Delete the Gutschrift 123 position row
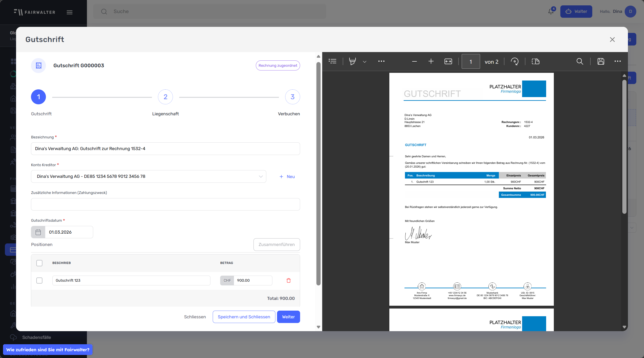 [288, 280]
